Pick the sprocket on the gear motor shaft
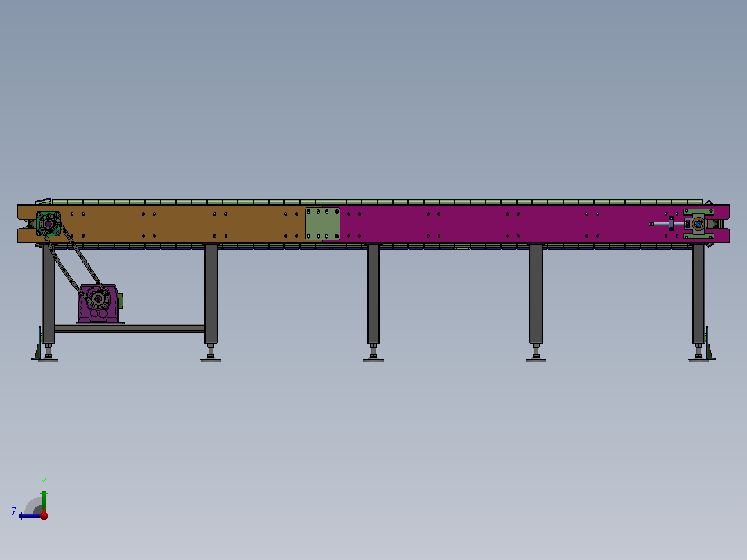747x560 pixels. click(98, 299)
